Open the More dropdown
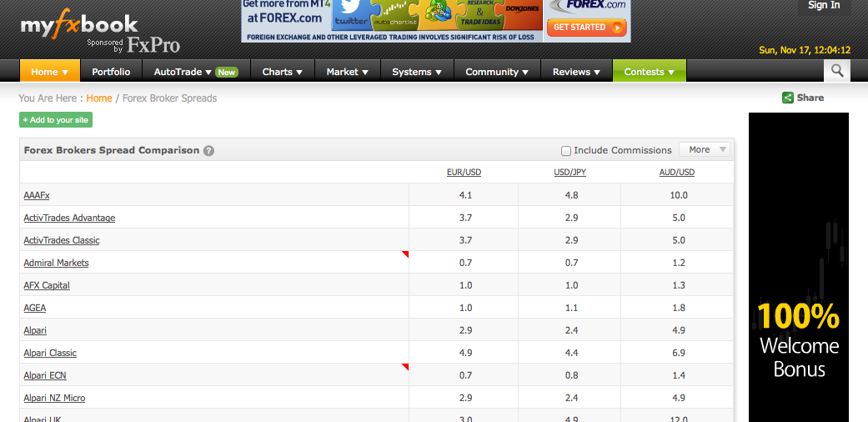 pos(705,150)
